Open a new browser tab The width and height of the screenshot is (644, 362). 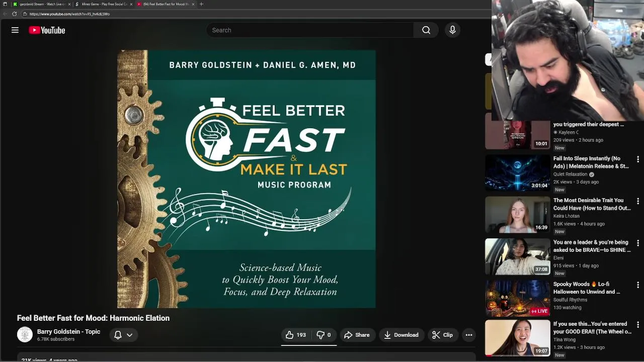click(x=201, y=4)
